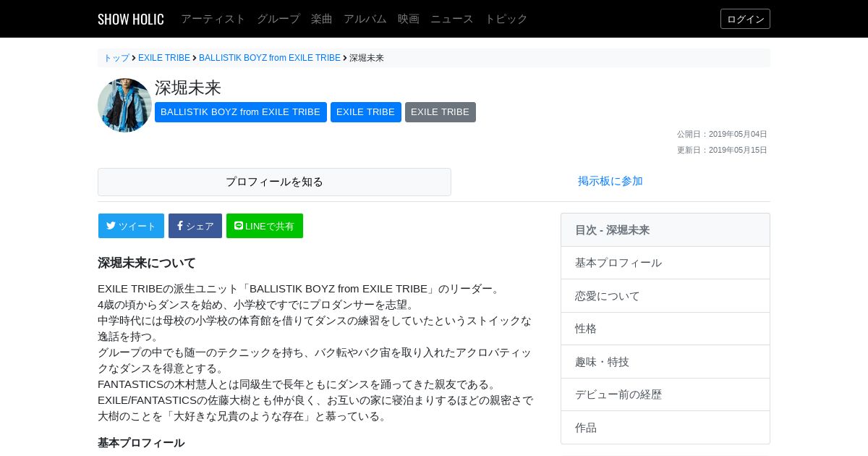Screen dimensions: 868x456
Task: Select the プロフィールを知る tab
Action: coord(274,182)
